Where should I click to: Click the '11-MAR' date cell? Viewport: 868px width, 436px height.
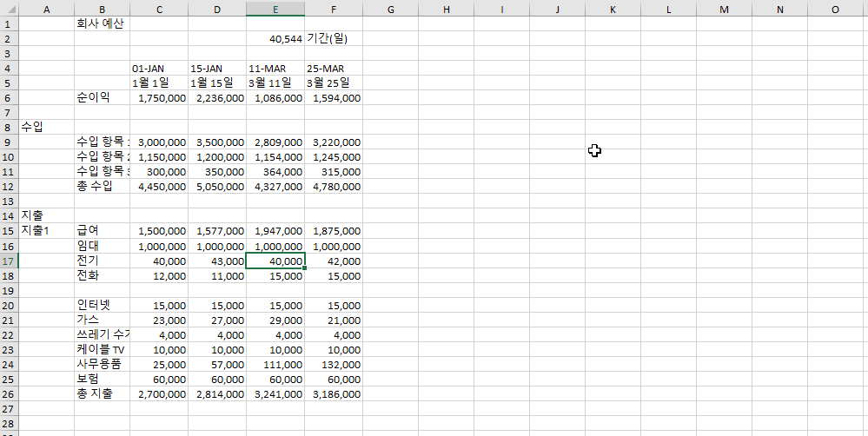click(275, 69)
